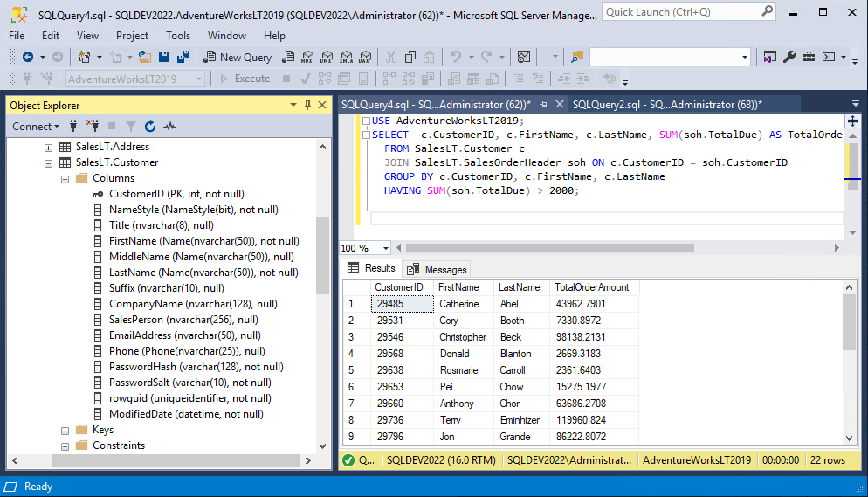Viewport: 868px width, 497px height.
Task: Click the Connect plug icon in Object Explorer
Action: click(73, 126)
